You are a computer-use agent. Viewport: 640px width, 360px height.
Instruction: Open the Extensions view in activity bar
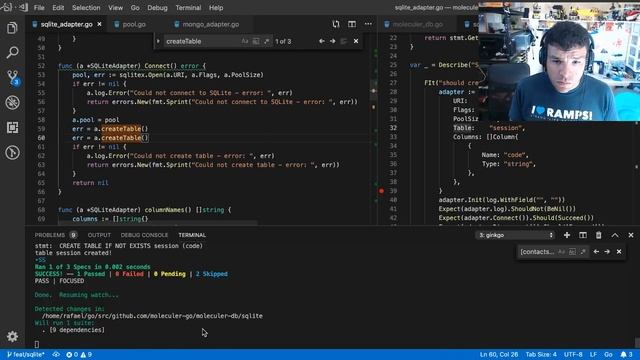[12, 127]
